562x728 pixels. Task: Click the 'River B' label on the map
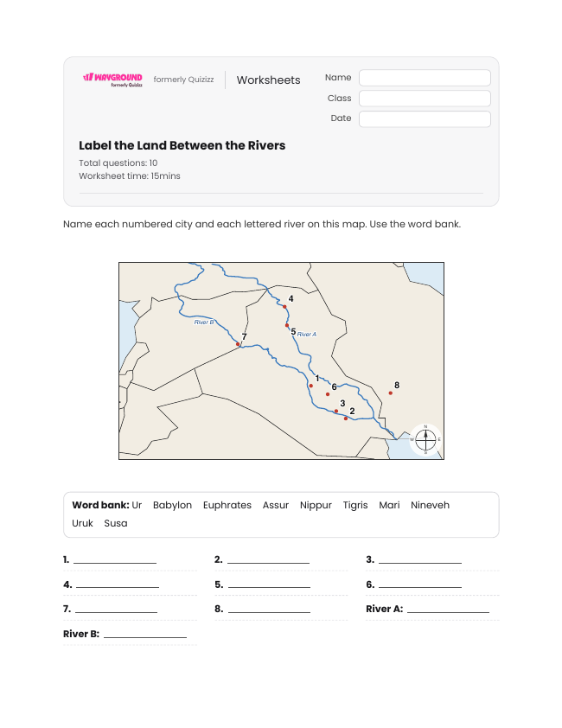(204, 322)
